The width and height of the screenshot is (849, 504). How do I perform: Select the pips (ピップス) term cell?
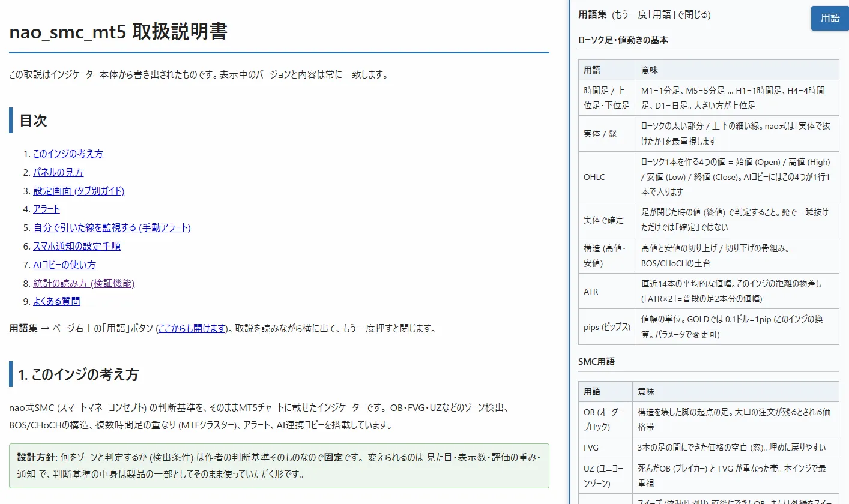[607, 327]
